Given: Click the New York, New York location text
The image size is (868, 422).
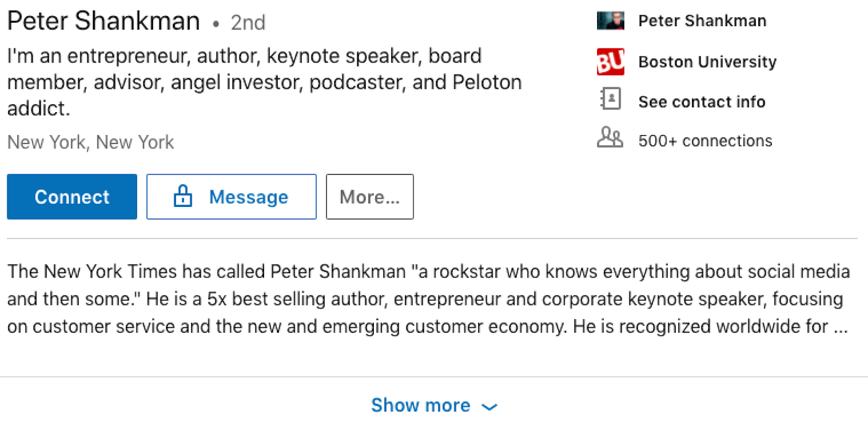Looking at the screenshot, I should coord(91,143).
